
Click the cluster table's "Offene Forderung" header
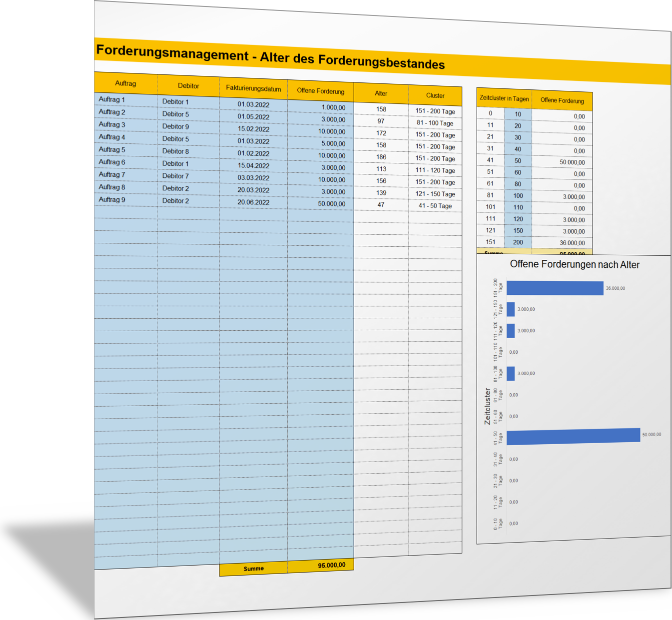(562, 100)
